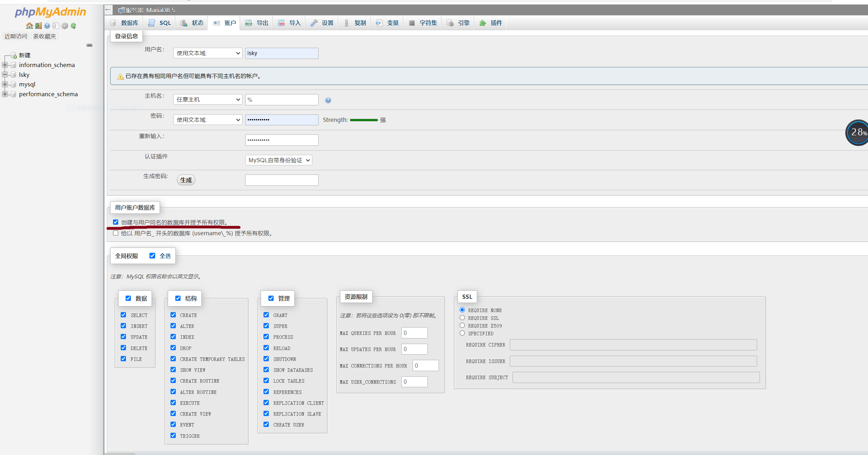The image size is (868, 455).
Task: Collapse the navigation panel with the arrow icon
Action: (x=108, y=10)
